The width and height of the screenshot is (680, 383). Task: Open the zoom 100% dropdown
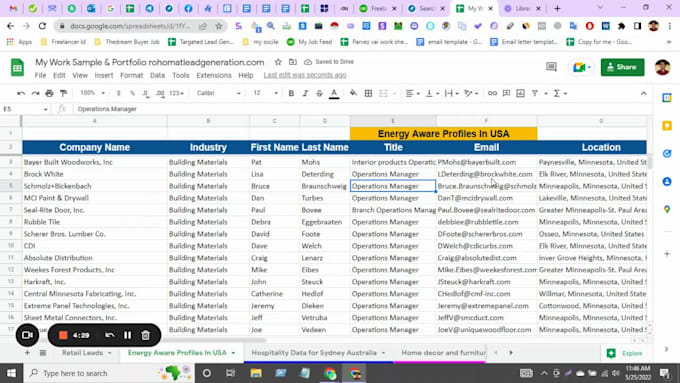point(92,93)
